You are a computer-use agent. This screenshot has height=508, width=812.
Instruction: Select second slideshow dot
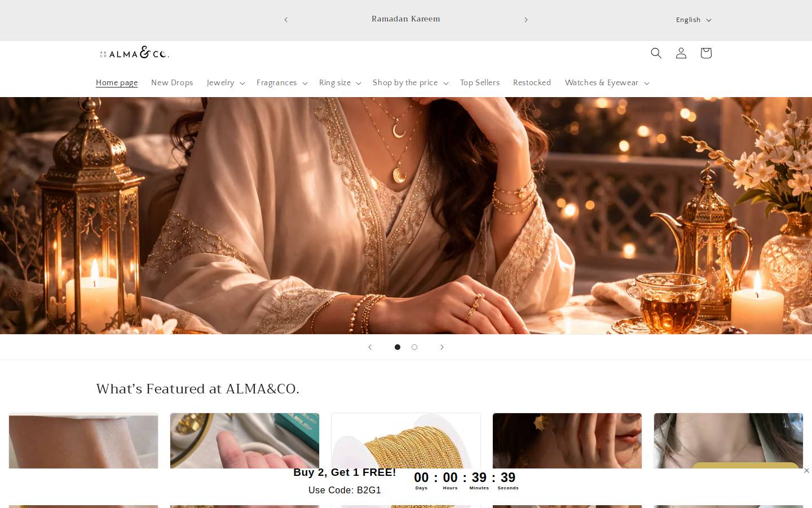tap(414, 347)
